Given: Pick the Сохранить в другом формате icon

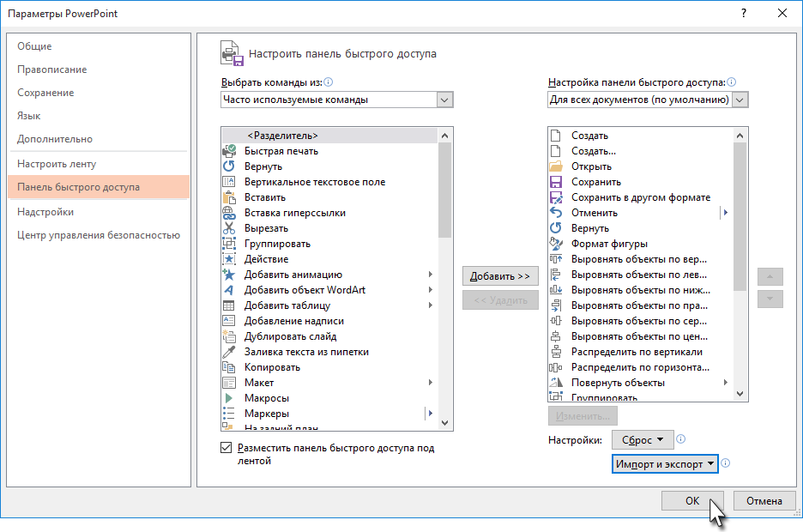Looking at the screenshot, I should point(556,197).
